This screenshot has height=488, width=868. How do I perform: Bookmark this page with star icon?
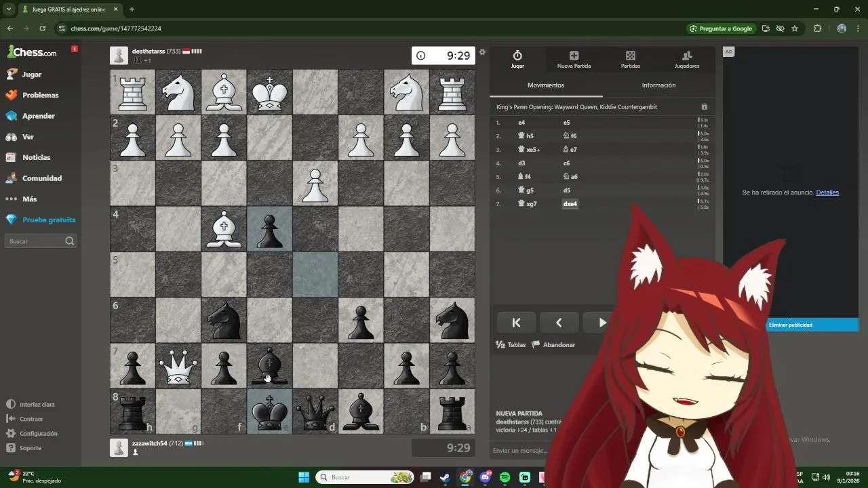[795, 28]
